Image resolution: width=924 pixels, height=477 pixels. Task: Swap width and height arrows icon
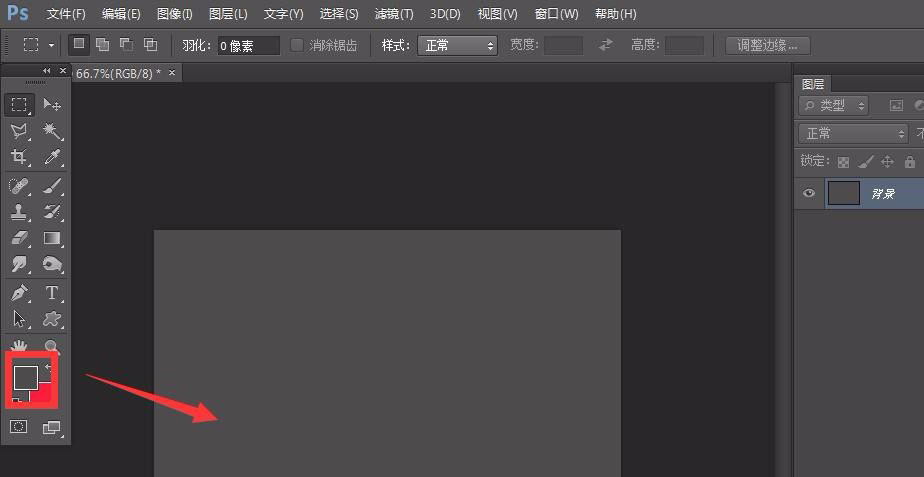point(605,45)
